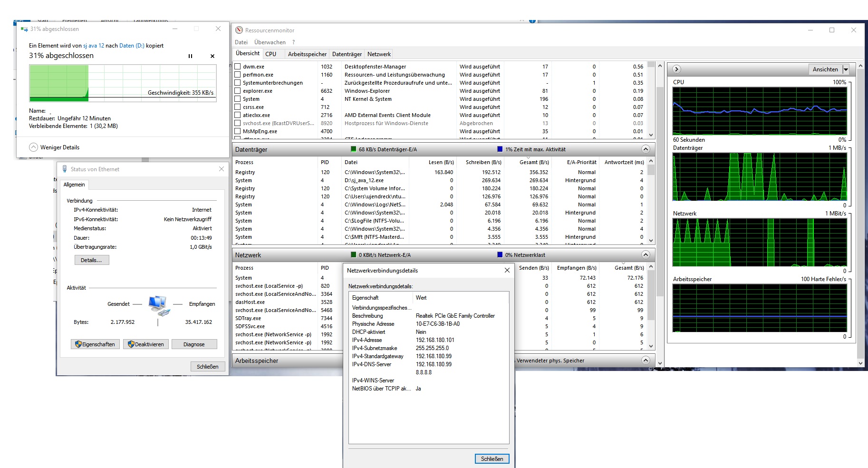The width and height of the screenshot is (868, 468).
Task: Check the Systemunterbrechungen checkbox
Action: (x=238, y=83)
